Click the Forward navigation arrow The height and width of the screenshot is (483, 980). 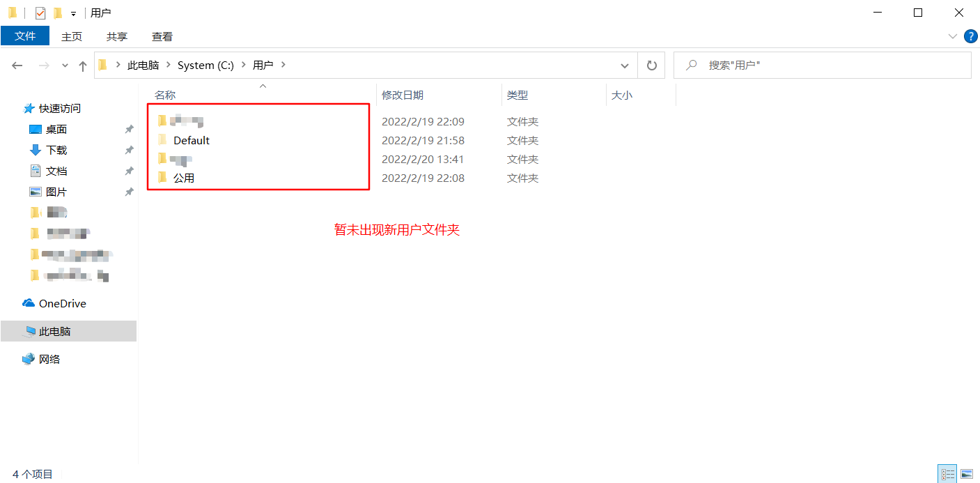(44, 66)
